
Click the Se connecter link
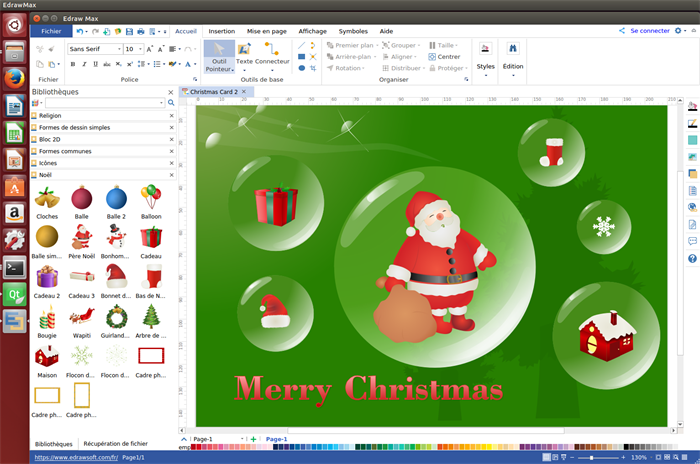click(650, 30)
